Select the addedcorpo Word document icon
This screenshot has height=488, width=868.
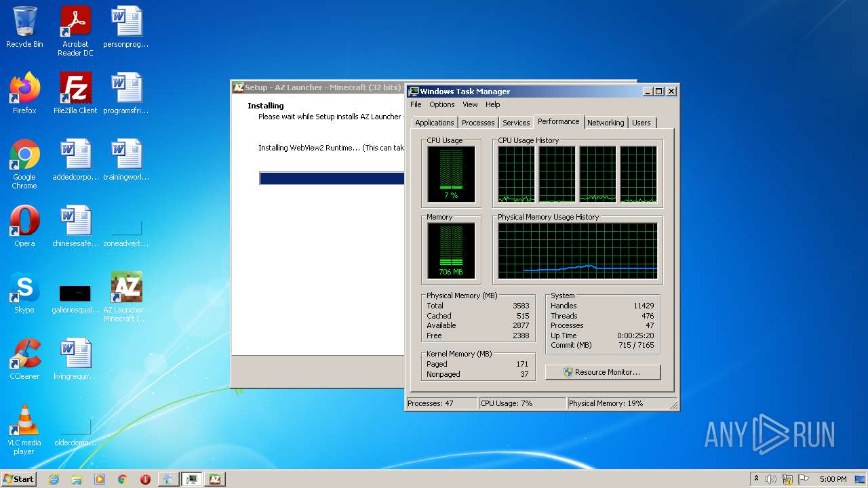coord(75,160)
